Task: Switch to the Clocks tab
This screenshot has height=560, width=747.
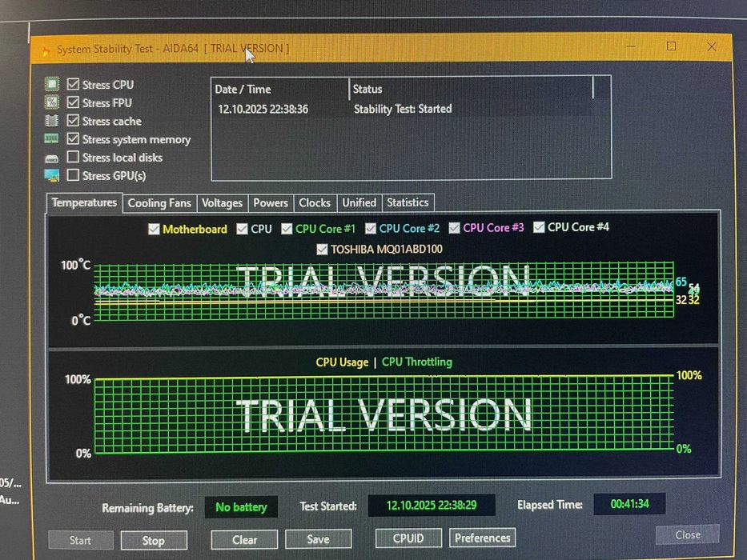Action: [315, 203]
